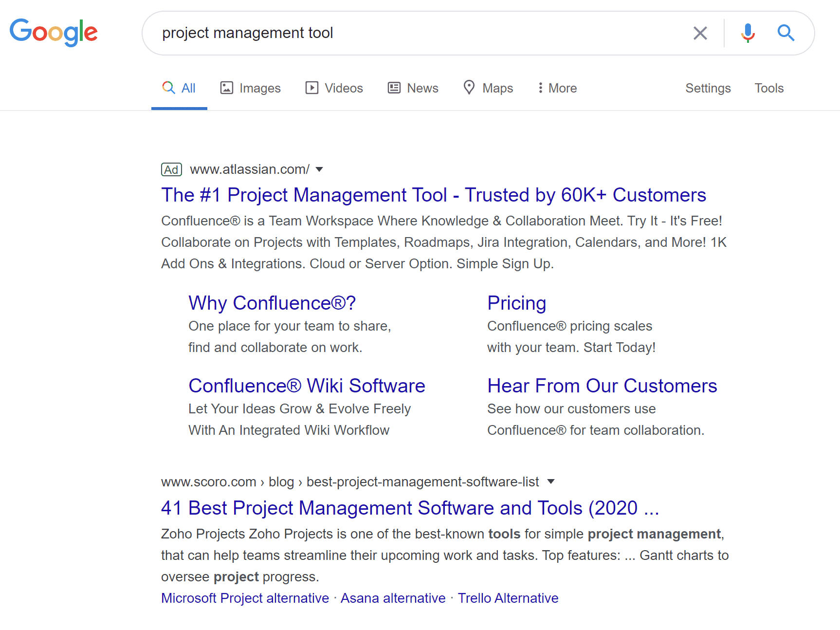Open the Tools options
This screenshot has width=840, height=630.
pos(769,88)
